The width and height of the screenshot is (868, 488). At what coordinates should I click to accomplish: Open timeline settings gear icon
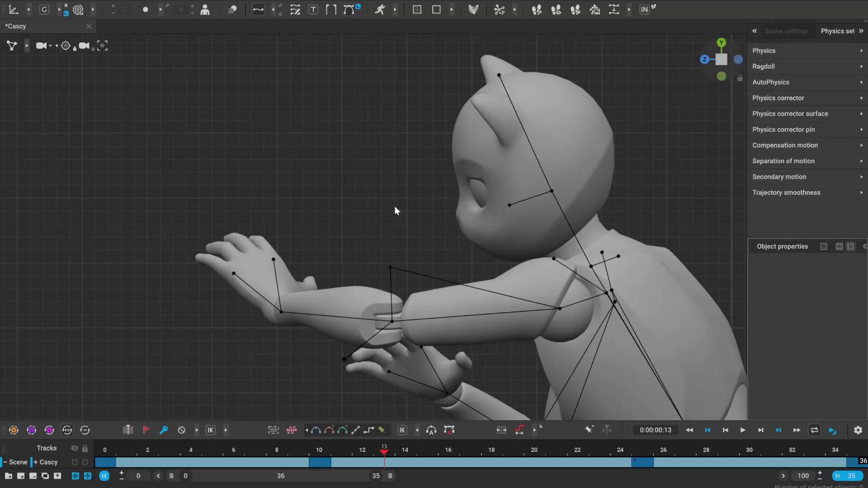point(858,430)
